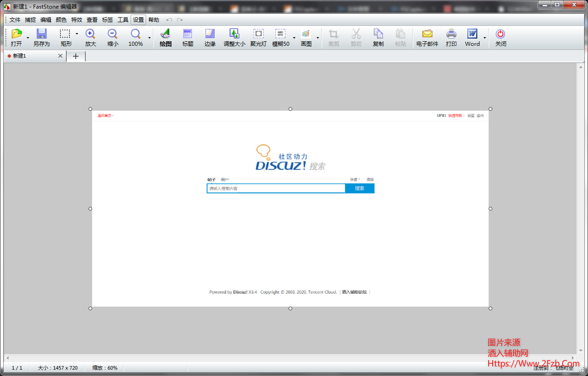This screenshot has width=588, height=376.
Task: Click the Cut (剪切) scissors icon
Action: coord(356,34)
